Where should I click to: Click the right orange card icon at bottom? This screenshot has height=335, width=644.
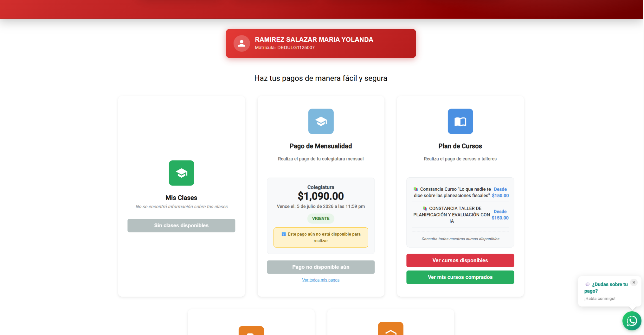coord(390,329)
